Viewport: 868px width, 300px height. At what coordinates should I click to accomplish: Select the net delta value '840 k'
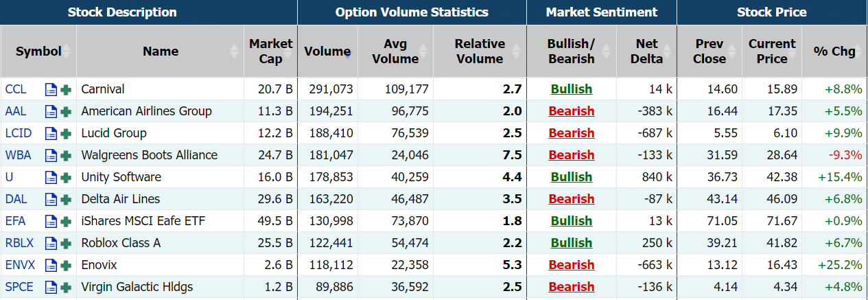(x=657, y=177)
